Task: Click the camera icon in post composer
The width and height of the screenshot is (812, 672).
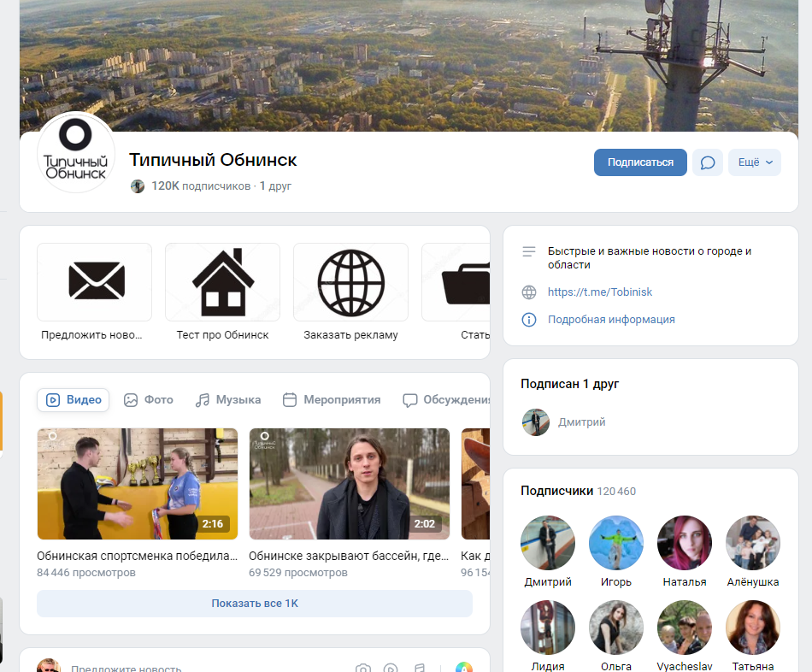Action: coord(363,668)
